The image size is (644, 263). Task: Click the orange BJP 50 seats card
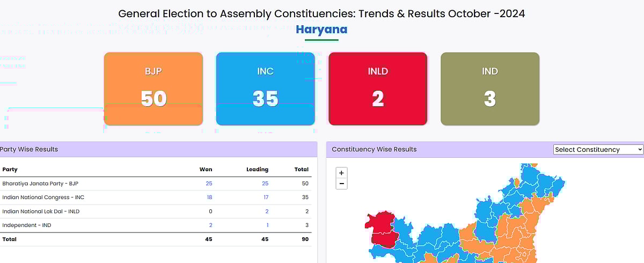(153, 89)
